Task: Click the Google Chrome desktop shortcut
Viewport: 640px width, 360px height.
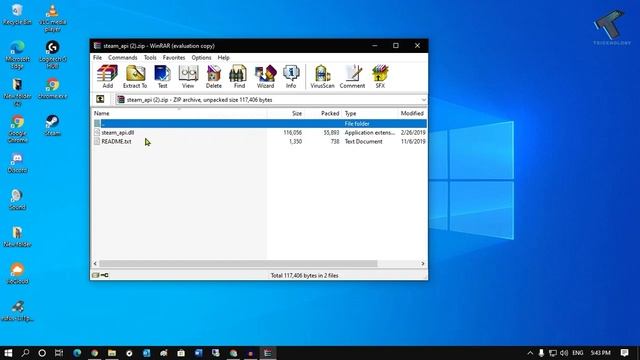Action: coord(17,129)
